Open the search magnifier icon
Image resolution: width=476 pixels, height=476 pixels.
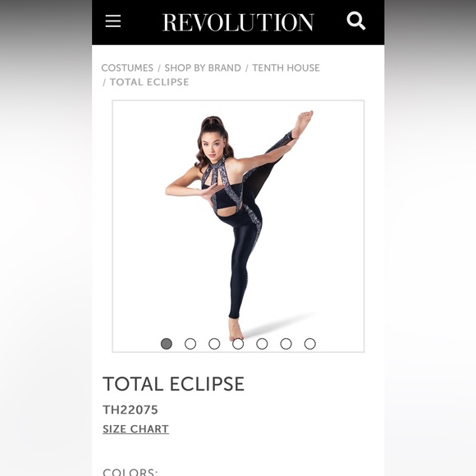pyautogui.click(x=356, y=21)
